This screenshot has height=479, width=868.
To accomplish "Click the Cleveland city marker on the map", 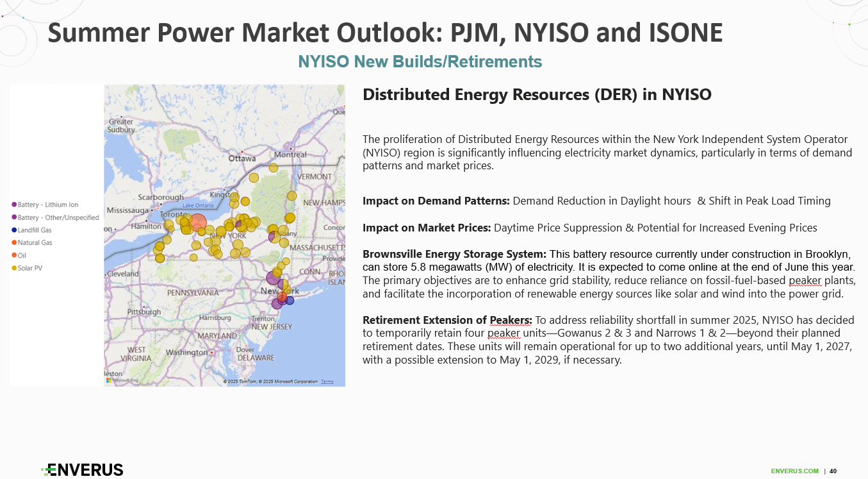I will 108,274.
